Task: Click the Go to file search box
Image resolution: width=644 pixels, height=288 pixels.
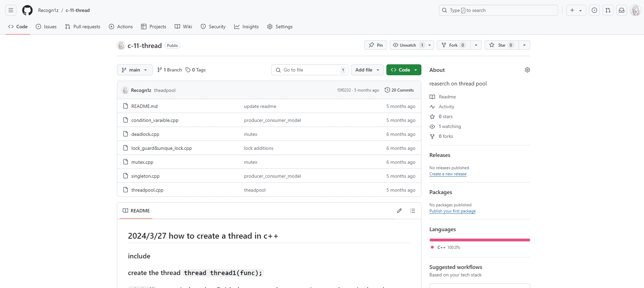Action: click(310, 70)
